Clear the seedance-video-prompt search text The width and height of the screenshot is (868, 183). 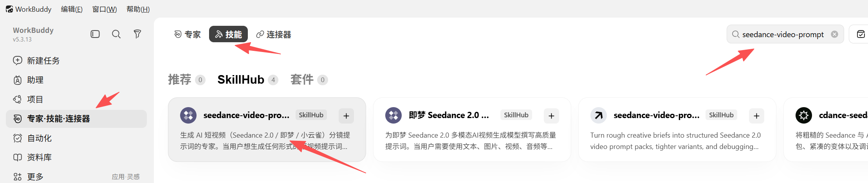pyautogui.click(x=834, y=34)
